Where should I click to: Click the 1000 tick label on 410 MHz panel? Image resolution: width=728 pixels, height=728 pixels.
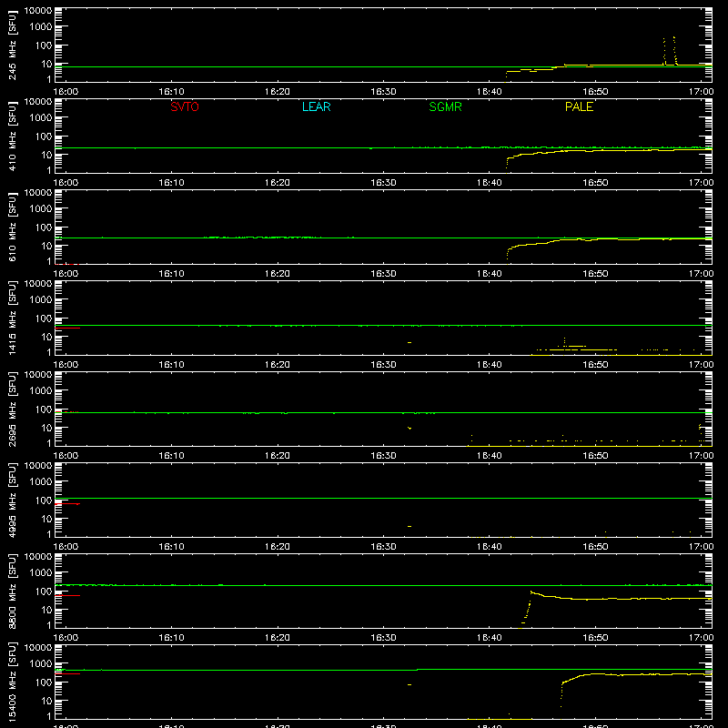click(41, 118)
